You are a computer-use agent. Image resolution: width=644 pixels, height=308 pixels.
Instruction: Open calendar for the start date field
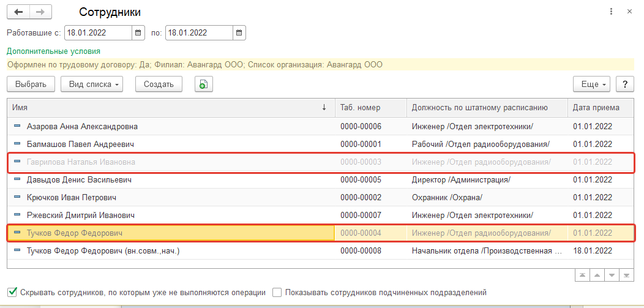pos(138,32)
